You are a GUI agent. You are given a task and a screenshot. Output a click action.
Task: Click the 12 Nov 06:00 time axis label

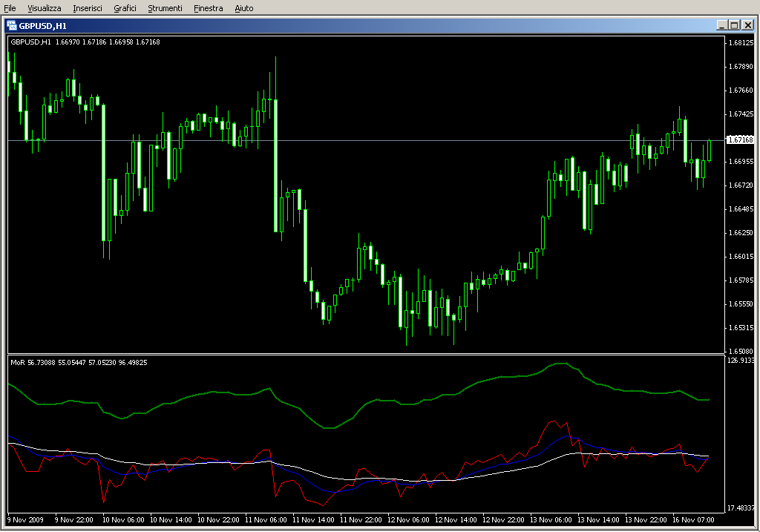point(410,519)
